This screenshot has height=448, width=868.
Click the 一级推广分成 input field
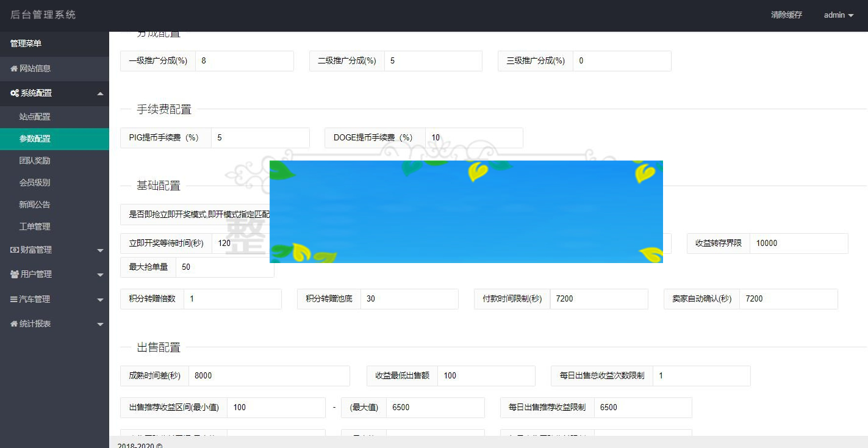point(244,61)
